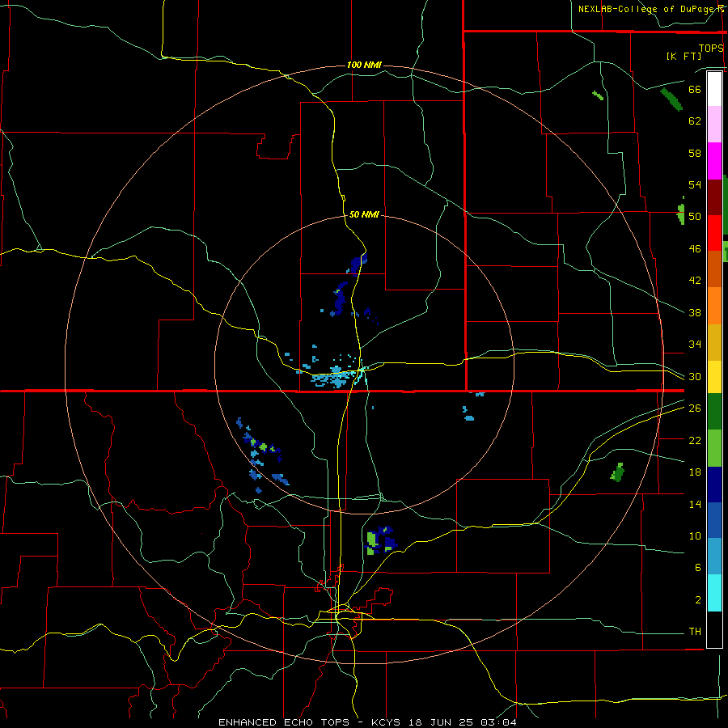Viewport: 728px width, 728px height.
Task: Select the dark red legend swatch
Action: [x=714, y=197]
